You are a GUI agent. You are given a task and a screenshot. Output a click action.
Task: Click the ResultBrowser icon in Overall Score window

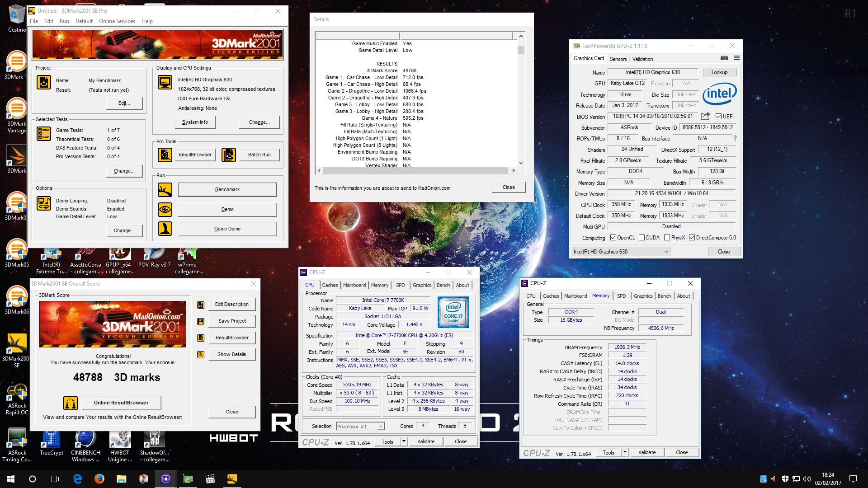[201, 338]
